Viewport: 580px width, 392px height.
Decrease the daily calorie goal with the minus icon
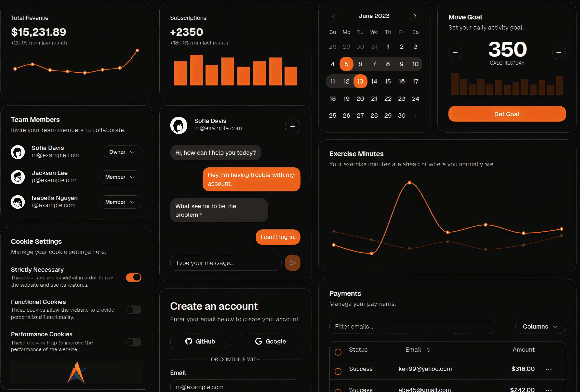pyautogui.click(x=455, y=52)
